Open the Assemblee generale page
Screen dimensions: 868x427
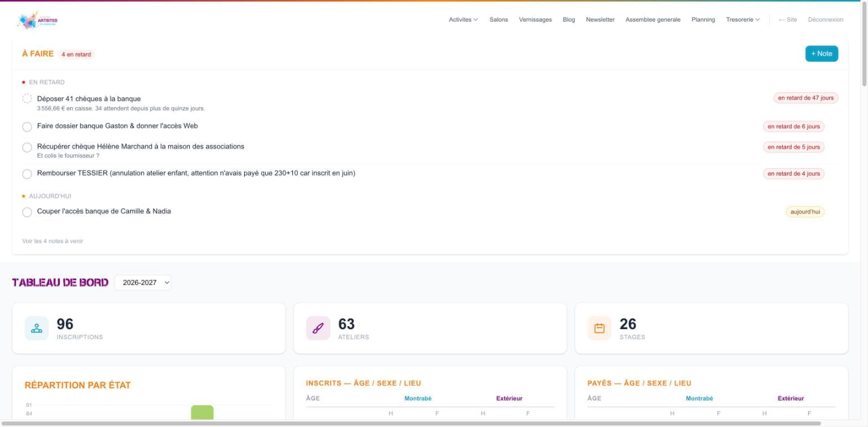[653, 19]
